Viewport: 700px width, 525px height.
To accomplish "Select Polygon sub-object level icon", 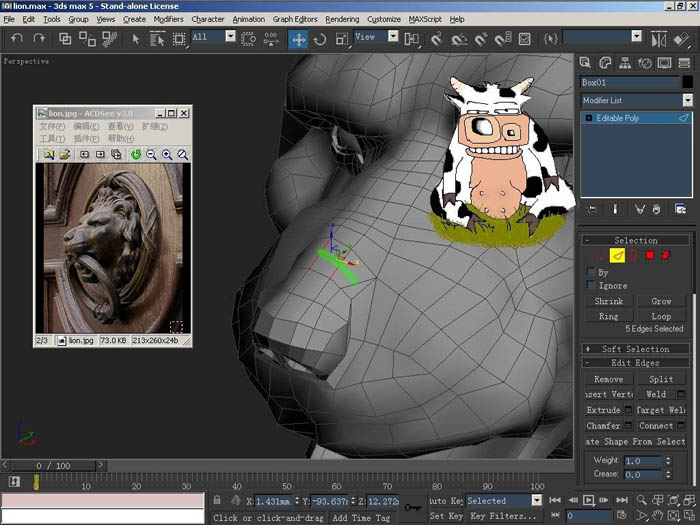I will (650, 255).
